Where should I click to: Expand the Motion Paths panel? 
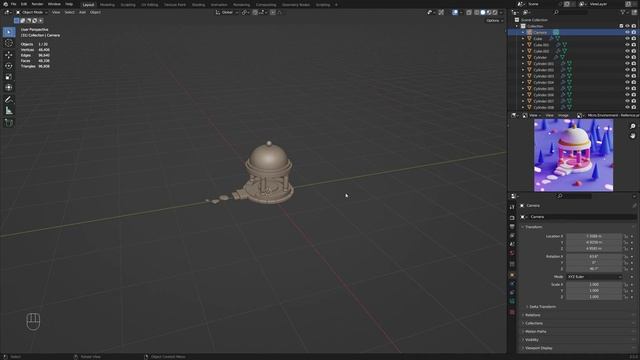click(x=535, y=331)
